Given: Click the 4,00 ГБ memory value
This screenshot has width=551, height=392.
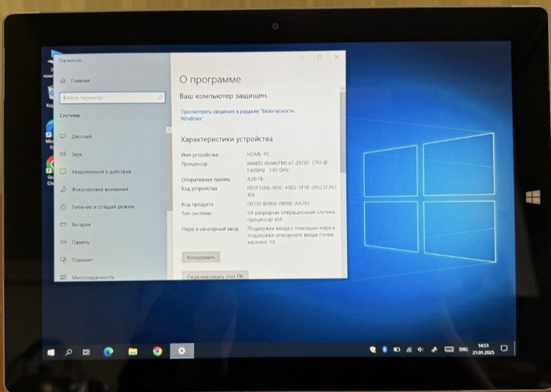Looking at the screenshot, I should coord(255,179).
